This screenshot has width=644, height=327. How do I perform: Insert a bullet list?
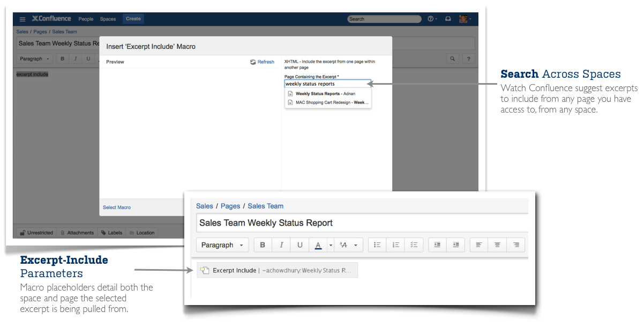[377, 245]
